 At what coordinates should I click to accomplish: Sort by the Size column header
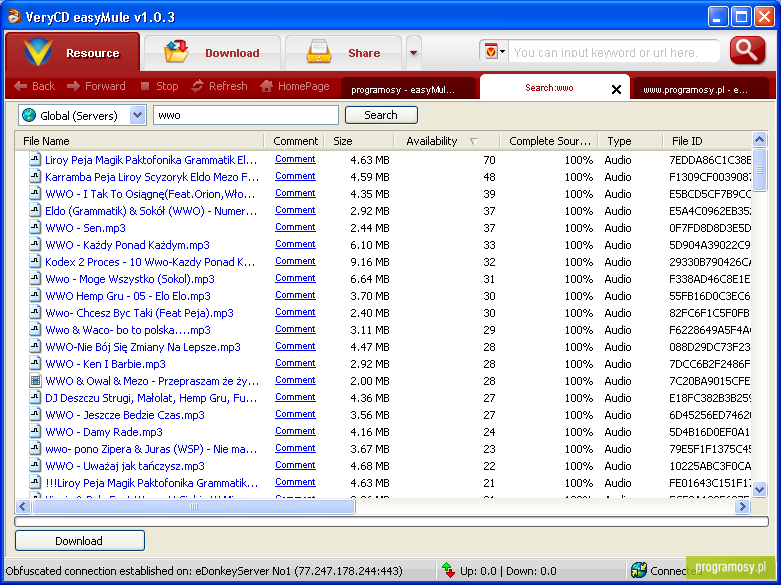pos(361,141)
